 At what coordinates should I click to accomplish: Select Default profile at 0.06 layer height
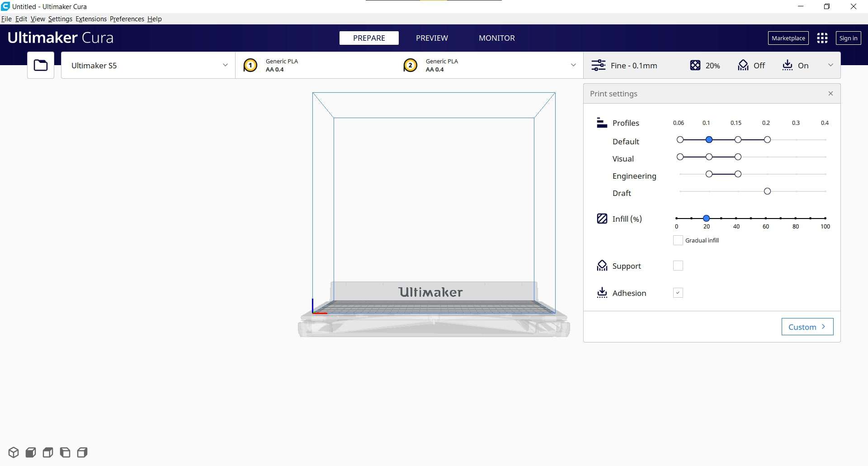point(680,140)
